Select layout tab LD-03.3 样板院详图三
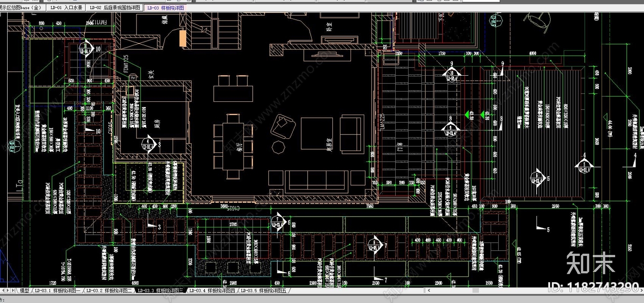Viewport: 644px width, 303px height. [x=160, y=290]
